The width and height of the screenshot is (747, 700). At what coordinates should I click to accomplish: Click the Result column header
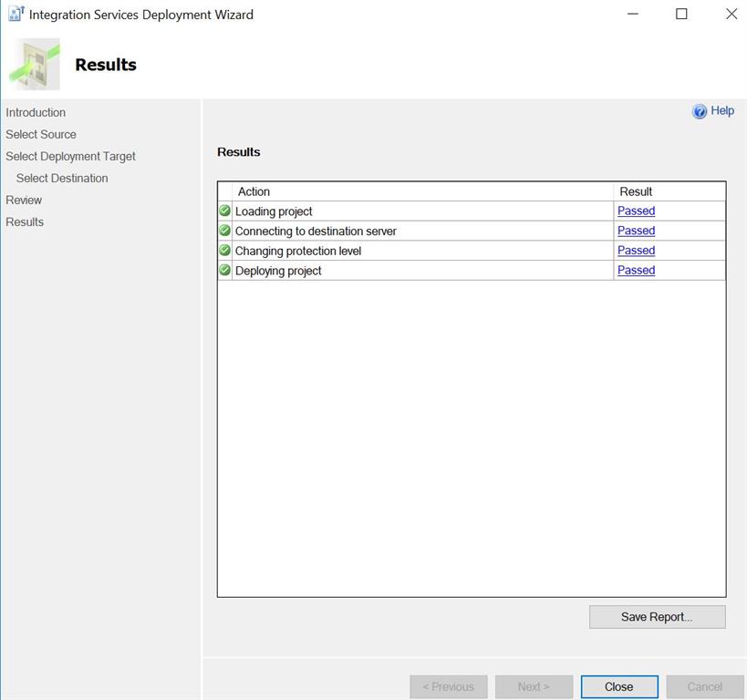[x=636, y=191]
